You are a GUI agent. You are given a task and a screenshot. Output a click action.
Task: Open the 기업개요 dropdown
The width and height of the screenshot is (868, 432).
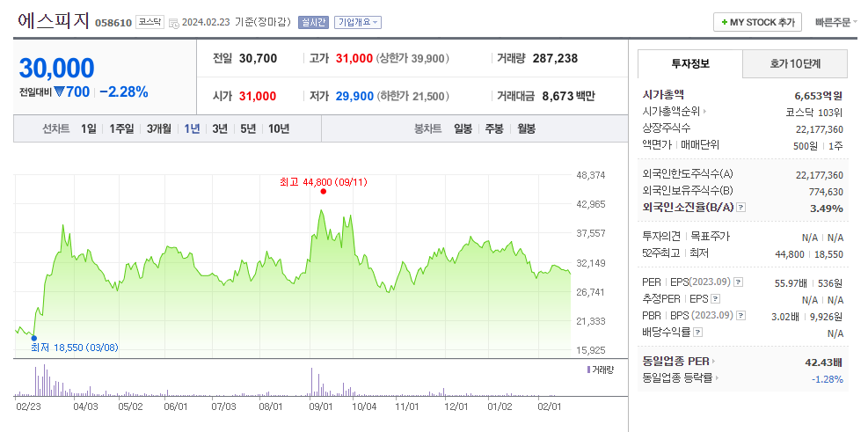(358, 23)
